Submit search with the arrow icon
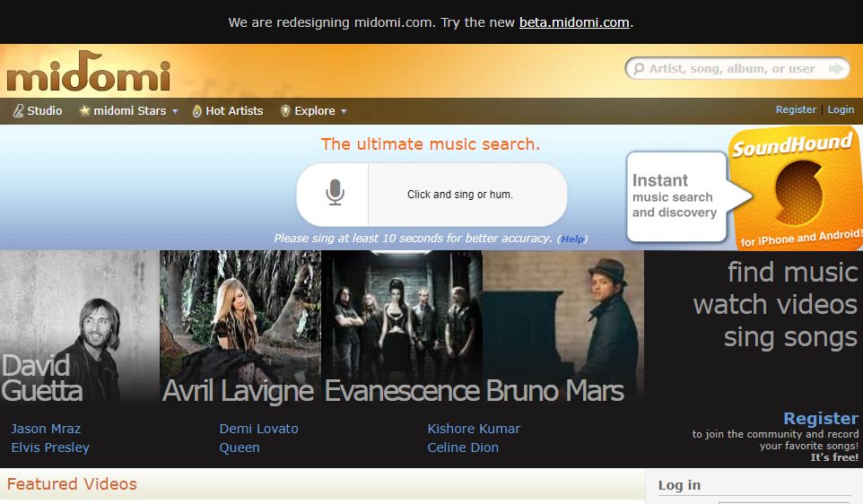This screenshot has width=863, height=504. click(836, 69)
